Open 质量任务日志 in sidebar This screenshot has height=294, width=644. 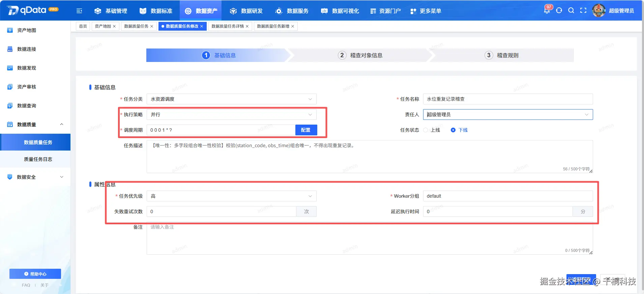coord(38,159)
